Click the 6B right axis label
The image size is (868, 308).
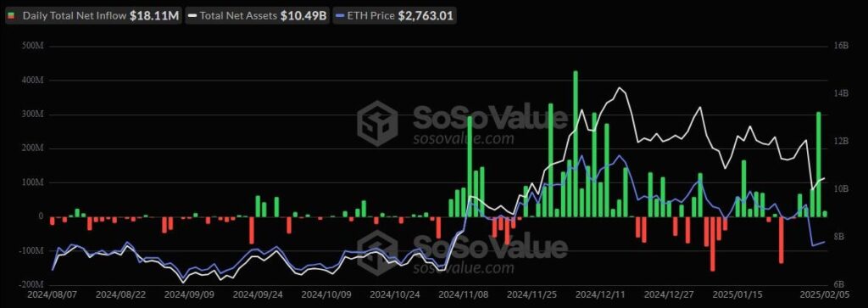tap(840, 284)
